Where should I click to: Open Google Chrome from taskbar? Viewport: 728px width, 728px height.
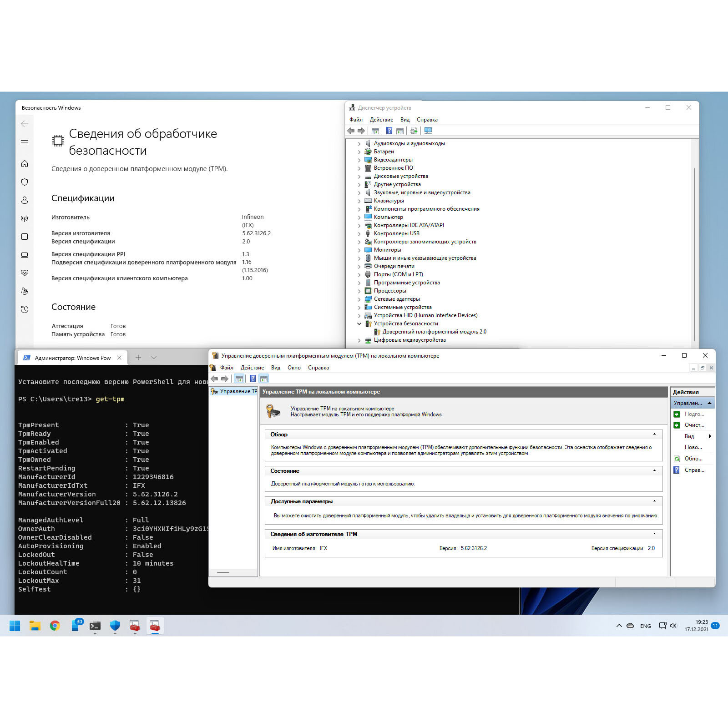[55, 626]
